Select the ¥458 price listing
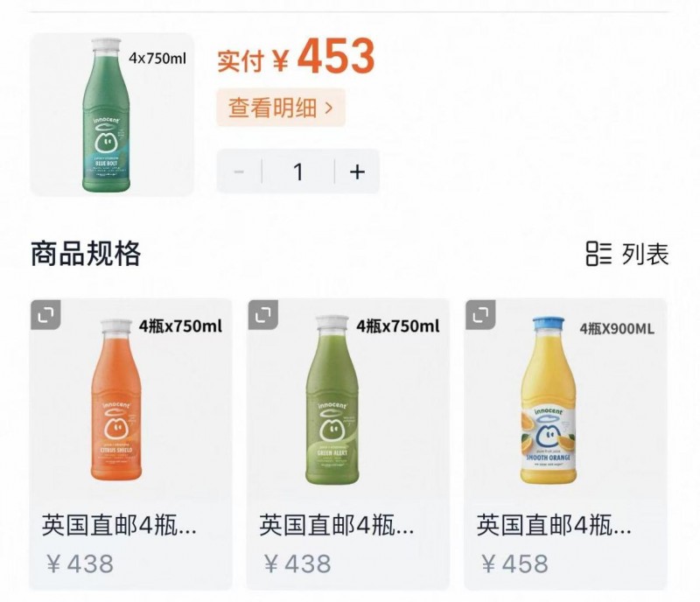Image resolution: width=700 pixels, height=602 pixels. point(515,563)
